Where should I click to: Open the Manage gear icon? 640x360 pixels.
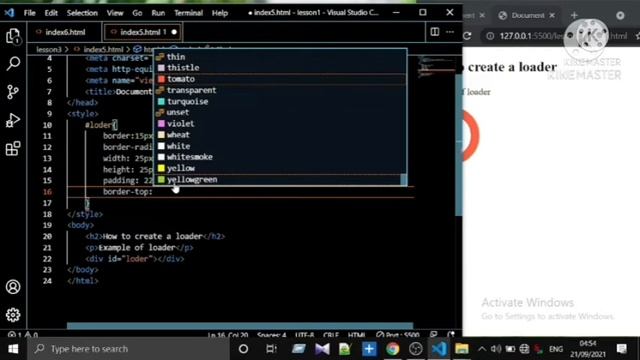click(x=13, y=315)
